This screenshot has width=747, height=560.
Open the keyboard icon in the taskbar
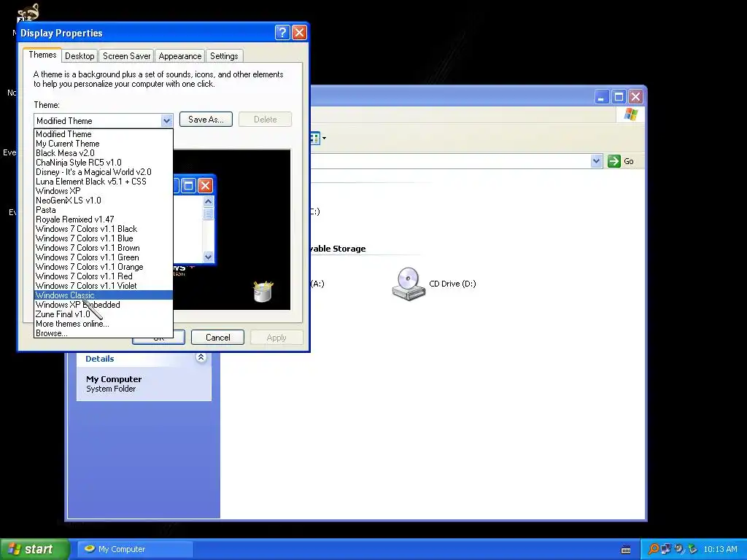click(626, 550)
